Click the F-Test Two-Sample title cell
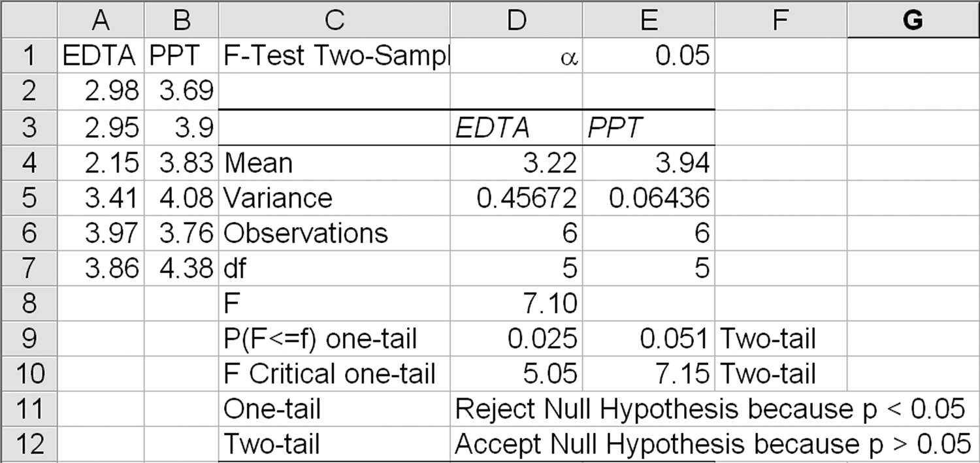Screen dimensions: 980x463 click(334, 56)
